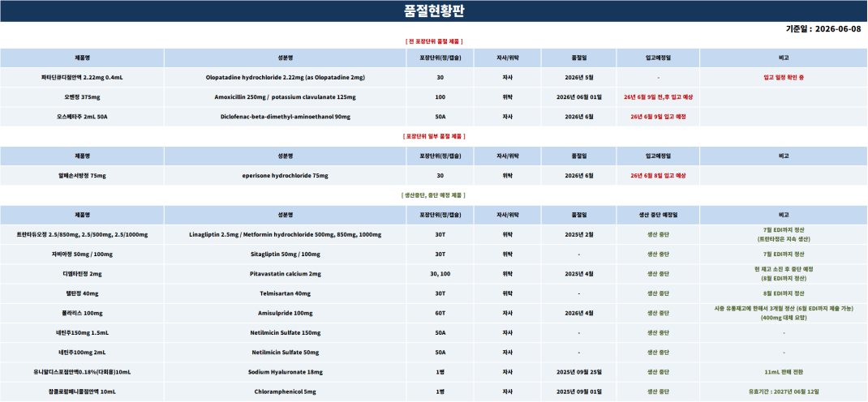
Task: Click the 2026년 06월 01일 stock-out date
Action: 579,97
